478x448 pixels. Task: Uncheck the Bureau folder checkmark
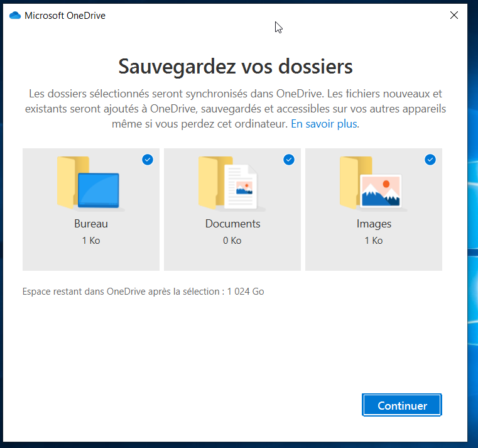pos(148,160)
